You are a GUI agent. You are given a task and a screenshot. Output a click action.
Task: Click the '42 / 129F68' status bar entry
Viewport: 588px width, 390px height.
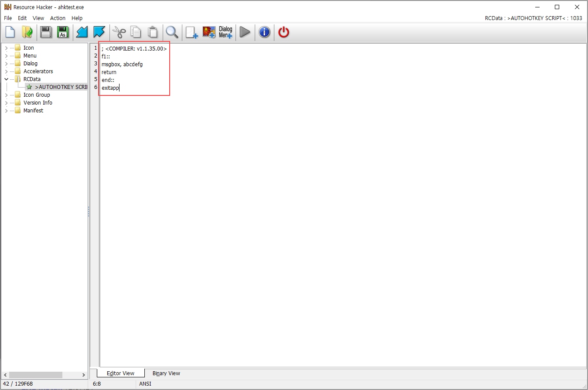pos(18,384)
